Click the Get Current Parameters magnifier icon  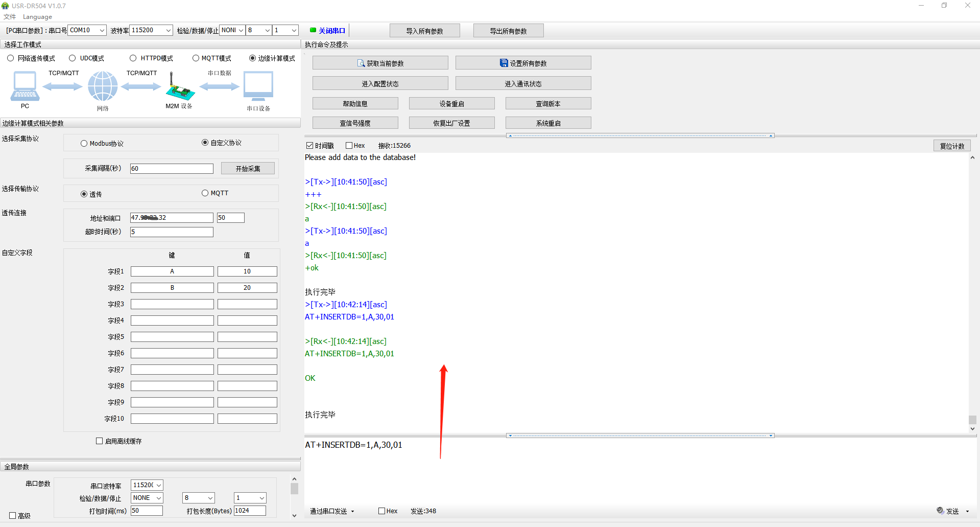[361, 63]
